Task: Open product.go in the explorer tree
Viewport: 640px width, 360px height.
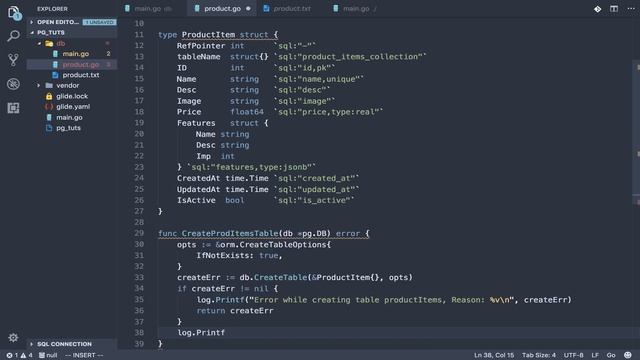Action: click(80, 64)
